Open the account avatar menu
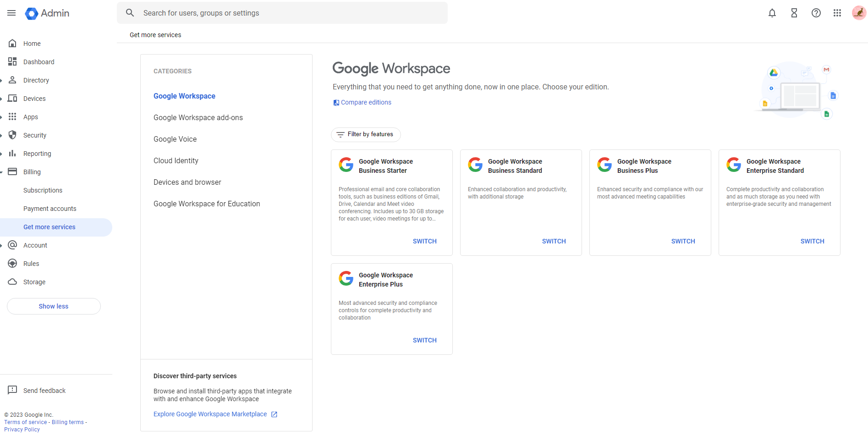This screenshot has height=436, width=868. click(x=859, y=13)
